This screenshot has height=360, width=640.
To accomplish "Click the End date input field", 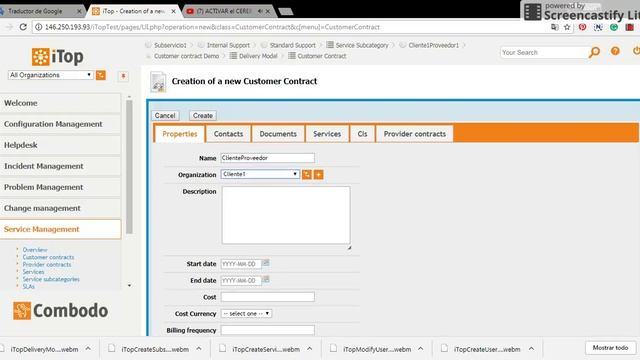I will [x=241, y=281].
